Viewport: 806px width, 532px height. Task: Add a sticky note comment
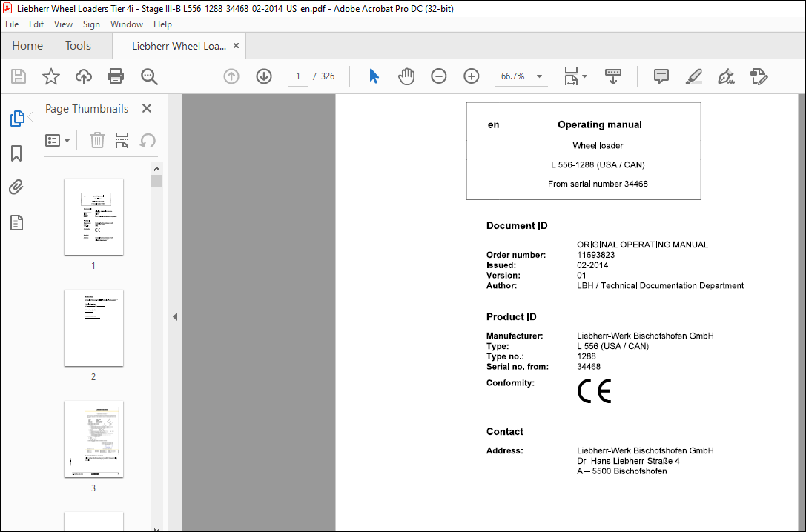(x=661, y=76)
